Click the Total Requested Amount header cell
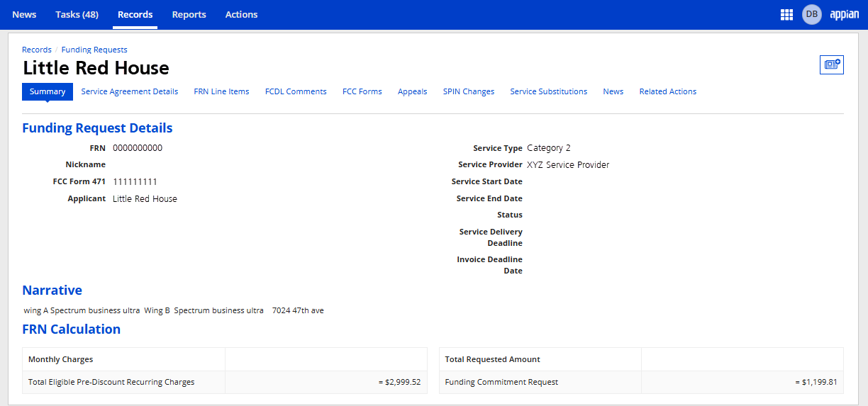The height and width of the screenshot is (406, 868). pyautogui.click(x=540, y=359)
